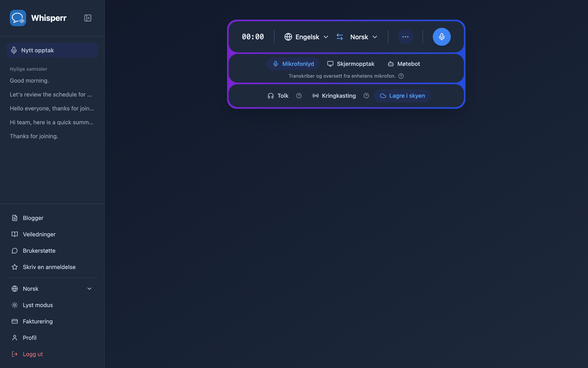Click Logg ut
The height and width of the screenshot is (368, 588).
coord(52,354)
